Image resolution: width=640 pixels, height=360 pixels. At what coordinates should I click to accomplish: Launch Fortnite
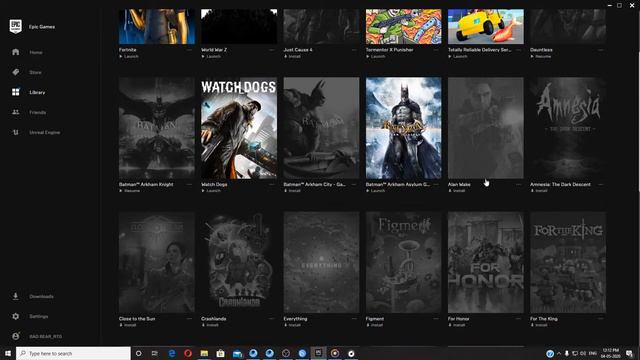tap(129, 56)
